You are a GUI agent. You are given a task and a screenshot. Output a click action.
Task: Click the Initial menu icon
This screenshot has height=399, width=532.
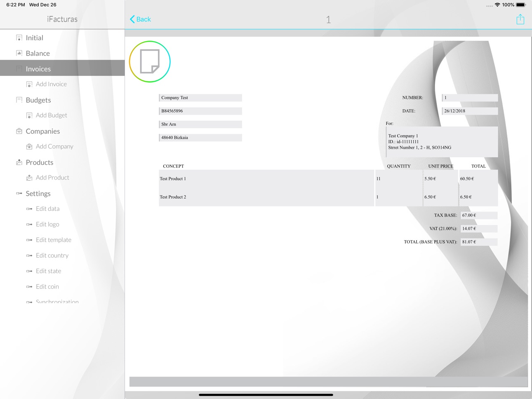click(x=19, y=38)
